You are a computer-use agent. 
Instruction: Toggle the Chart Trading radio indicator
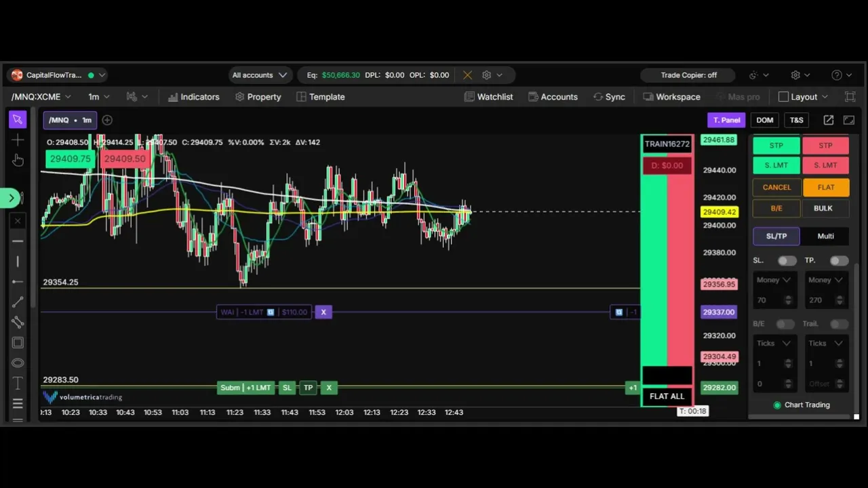[x=777, y=405]
